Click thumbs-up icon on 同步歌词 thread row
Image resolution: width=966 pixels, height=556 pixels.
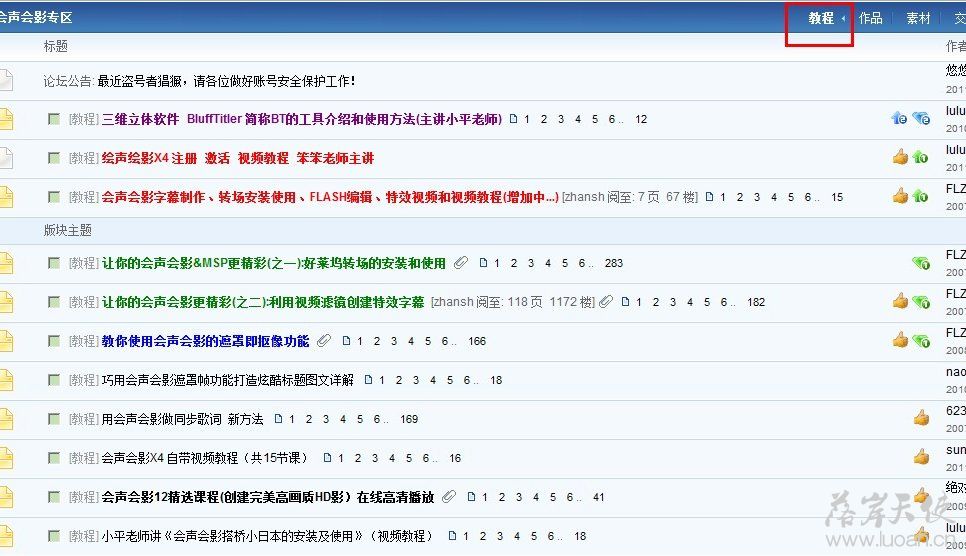point(921,418)
